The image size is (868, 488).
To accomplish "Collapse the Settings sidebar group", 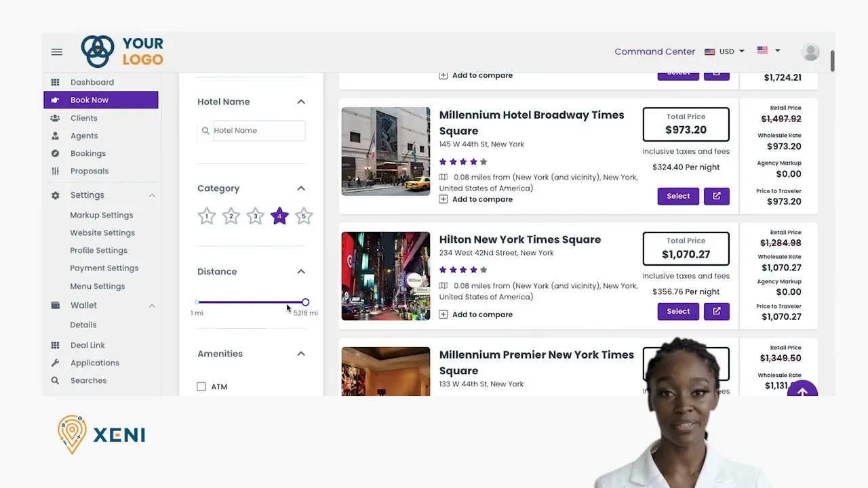I will point(152,195).
